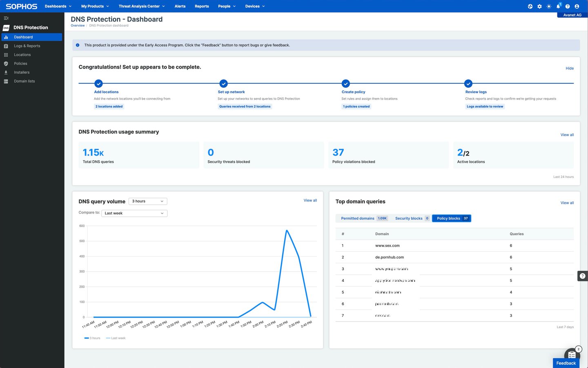The height and width of the screenshot is (368, 588).
Task: Select Locations in the sidebar
Action: pyautogui.click(x=32, y=55)
